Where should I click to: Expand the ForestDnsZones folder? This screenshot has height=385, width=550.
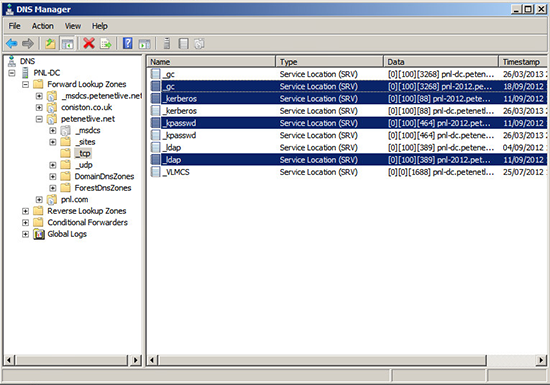click(53, 188)
